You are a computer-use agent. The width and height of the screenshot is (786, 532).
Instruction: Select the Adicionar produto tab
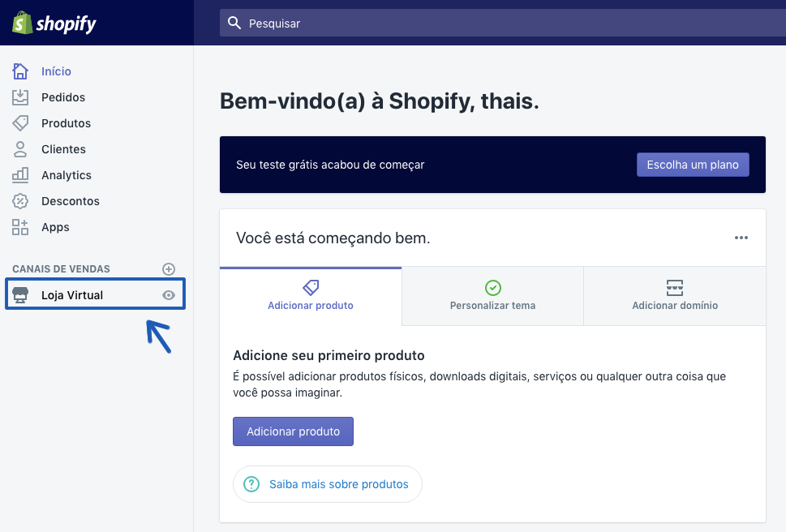[x=311, y=296]
